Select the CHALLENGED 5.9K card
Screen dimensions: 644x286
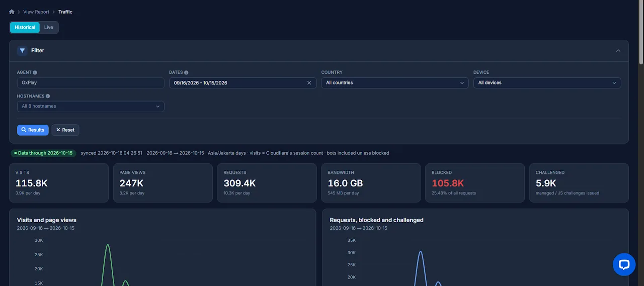579,183
